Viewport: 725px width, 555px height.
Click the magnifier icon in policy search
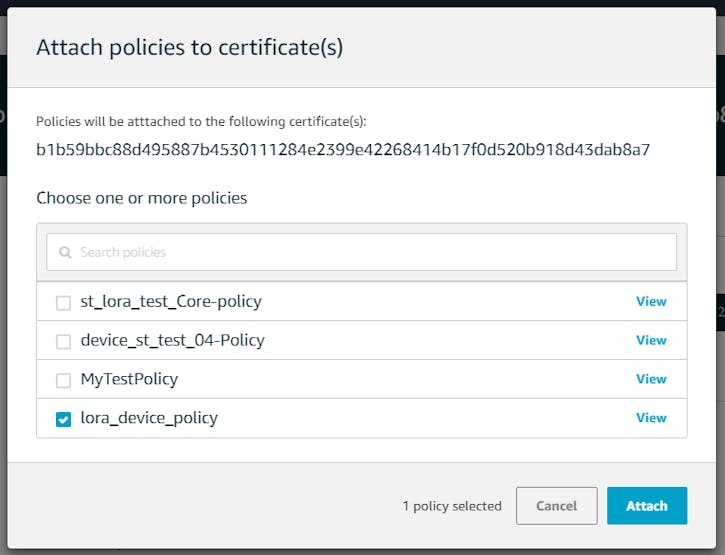click(x=65, y=253)
